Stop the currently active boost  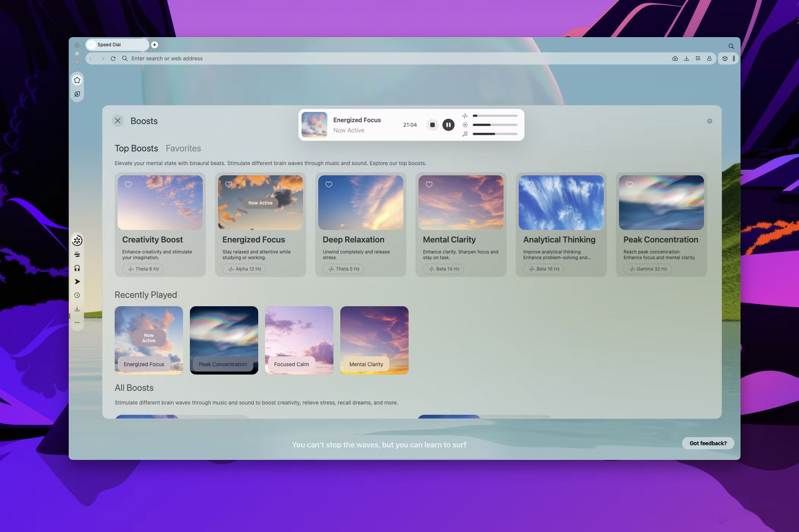click(x=432, y=125)
